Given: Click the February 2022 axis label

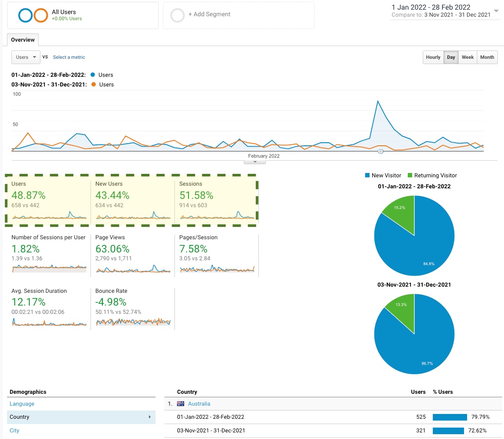Looking at the screenshot, I should [x=264, y=156].
